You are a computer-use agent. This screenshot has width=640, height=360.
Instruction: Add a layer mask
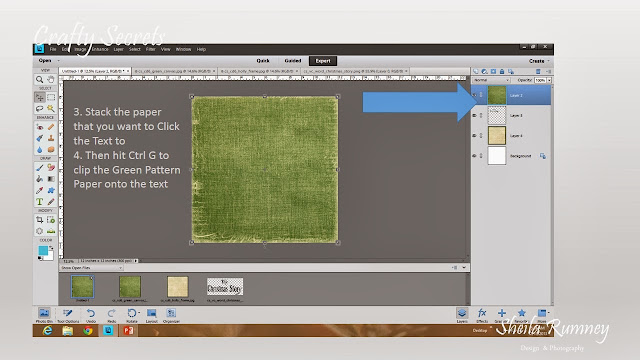point(493,71)
